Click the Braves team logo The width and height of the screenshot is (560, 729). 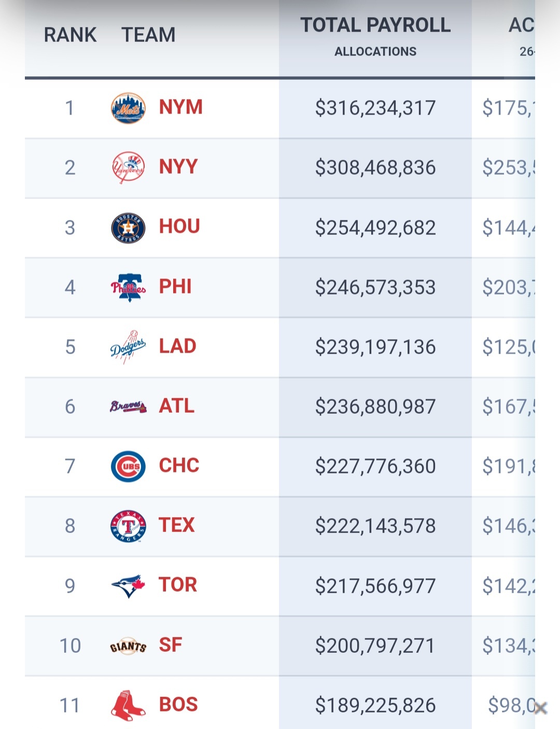(x=128, y=406)
